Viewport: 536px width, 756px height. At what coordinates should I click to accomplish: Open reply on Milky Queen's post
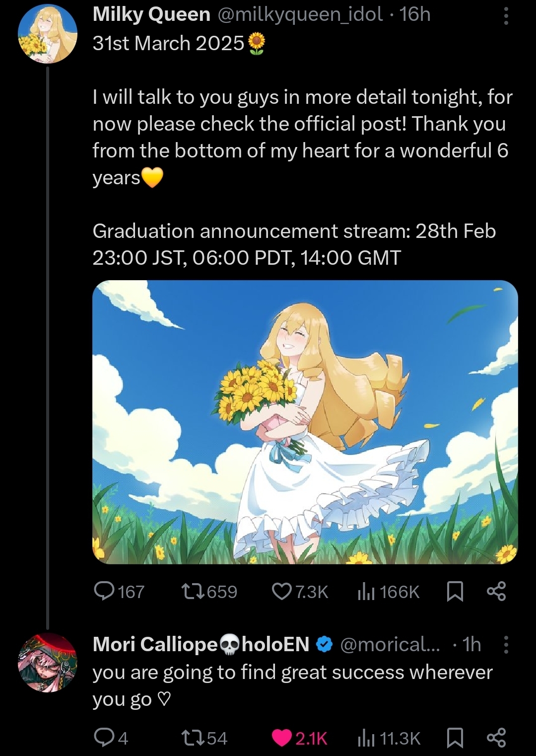[119, 591]
